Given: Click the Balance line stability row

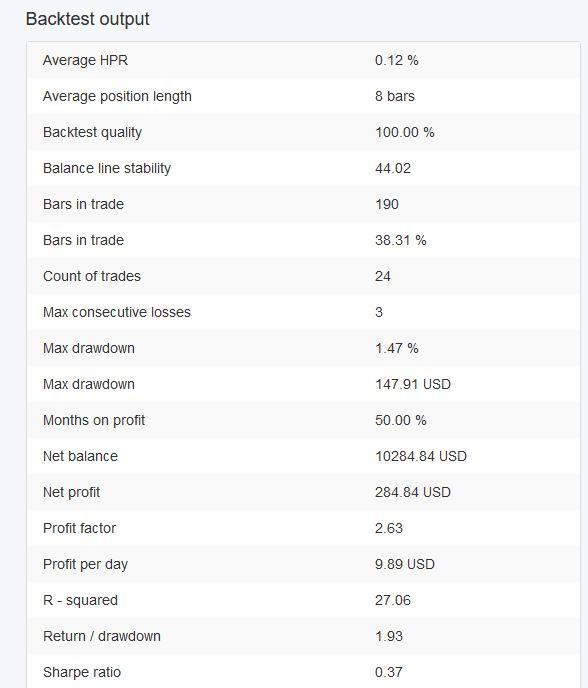Looking at the screenshot, I should click(303, 168).
